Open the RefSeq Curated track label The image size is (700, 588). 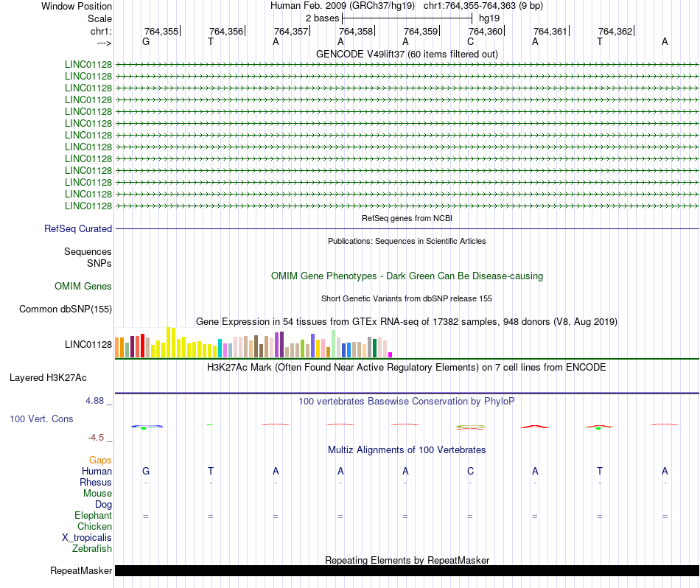tap(77, 228)
